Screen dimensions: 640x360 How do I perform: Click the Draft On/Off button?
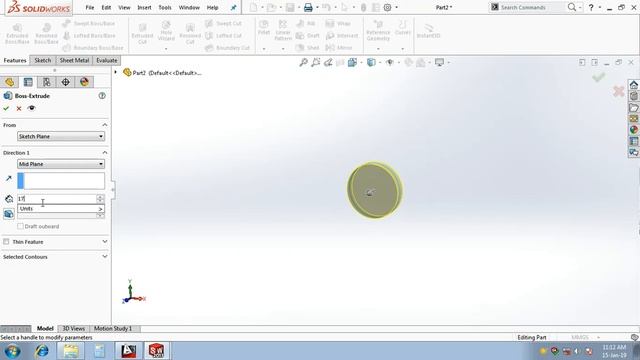coord(9,214)
